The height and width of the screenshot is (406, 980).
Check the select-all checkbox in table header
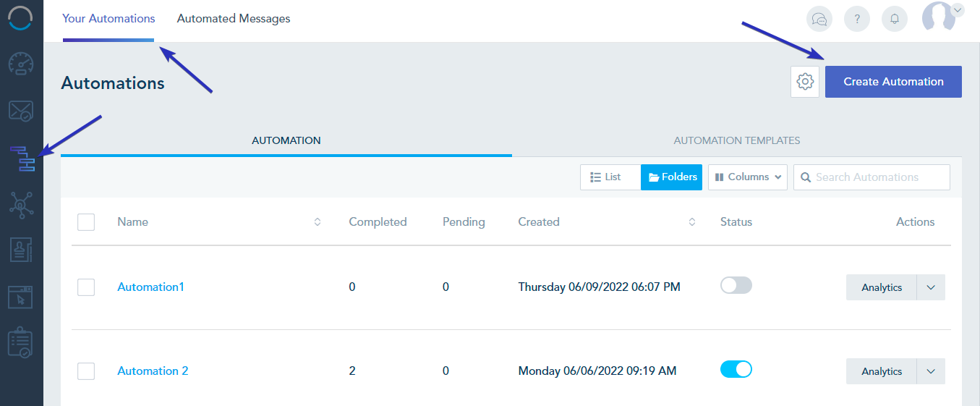click(x=86, y=222)
